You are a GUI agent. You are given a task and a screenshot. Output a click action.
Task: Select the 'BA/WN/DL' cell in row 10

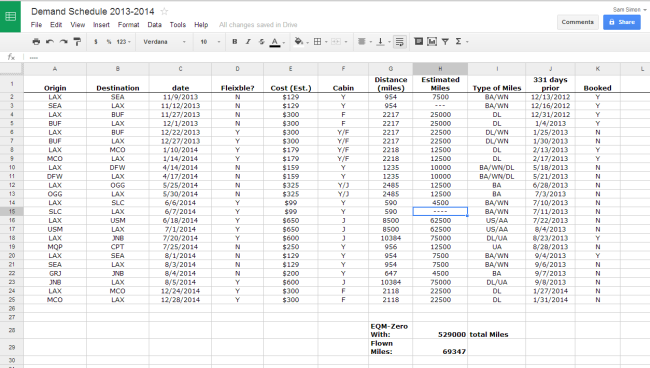(497, 167)
